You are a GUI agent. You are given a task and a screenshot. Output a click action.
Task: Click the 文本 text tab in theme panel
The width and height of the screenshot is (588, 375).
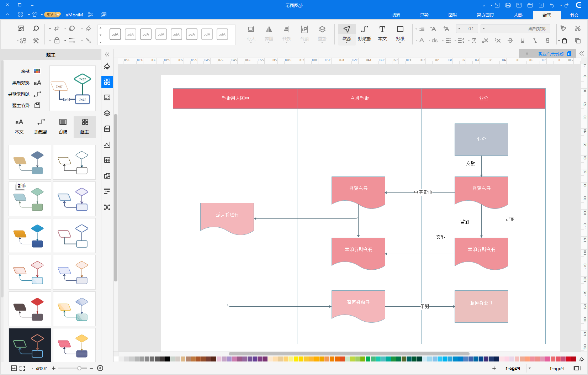tap(19, 126)
